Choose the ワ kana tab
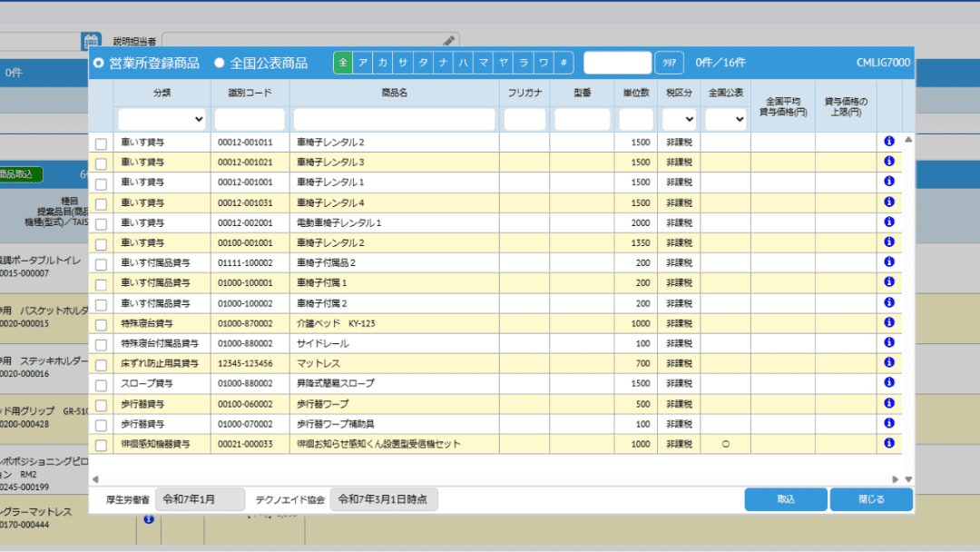The height and width of the screenshot is (552, 980). 544,63
